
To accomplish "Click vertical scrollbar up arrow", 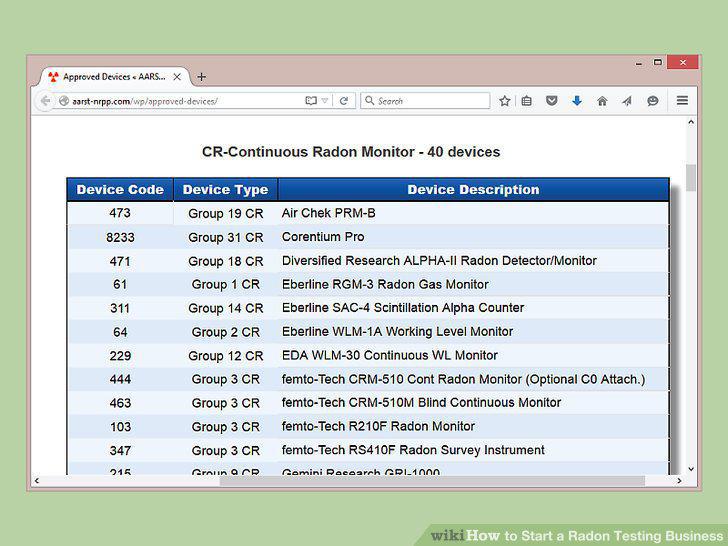I will (691, 122).
